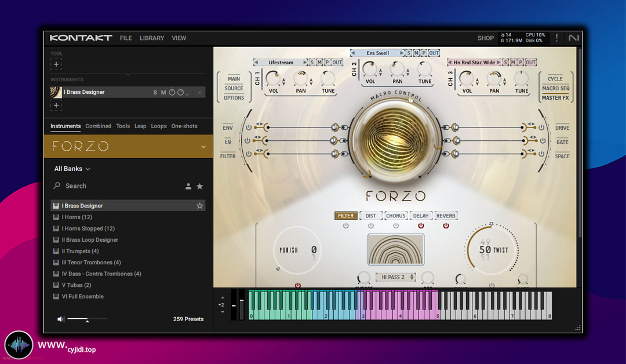Open the HI PASS 2 filter type dropdown
Screen dimensions: 626x364
click(x=396, y=277)
